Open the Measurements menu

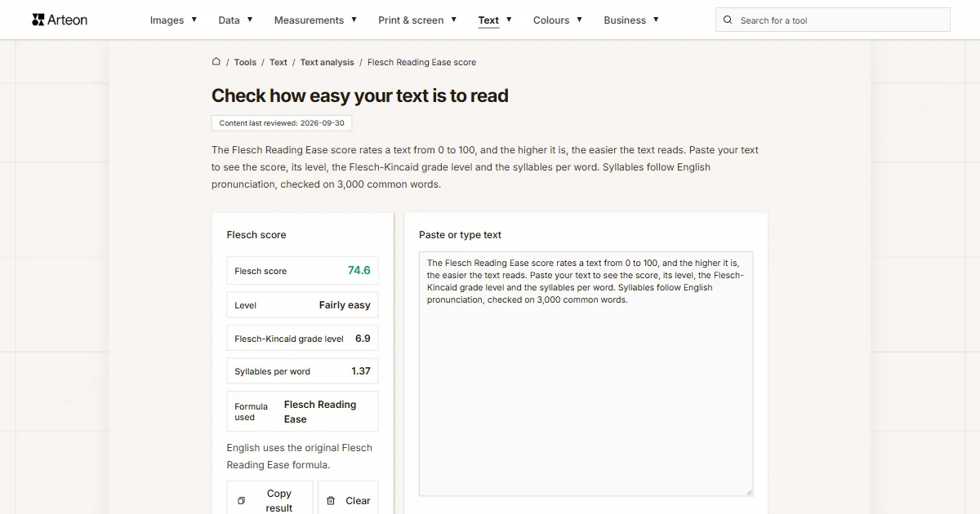[309, 20]
